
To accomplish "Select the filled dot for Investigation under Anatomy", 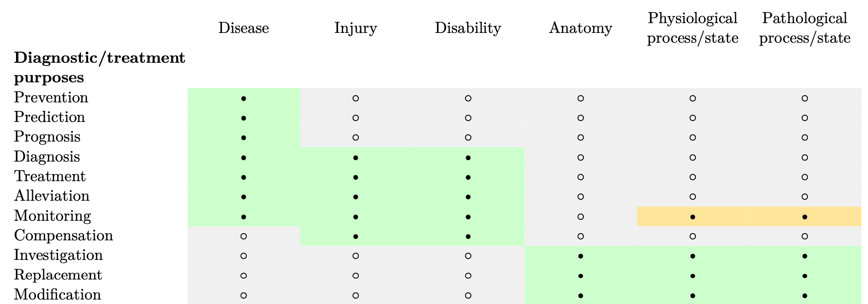I will [x=580, y=256].
